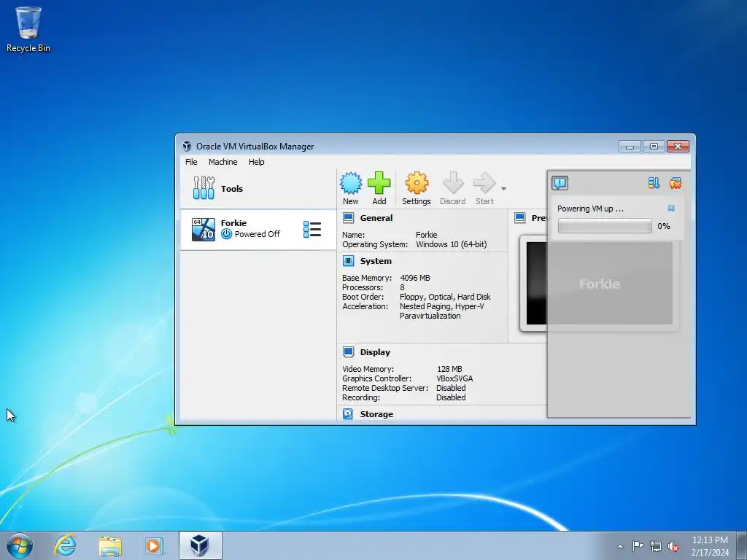
Task: Click the Preview section icon
Action: pos(519,218)
